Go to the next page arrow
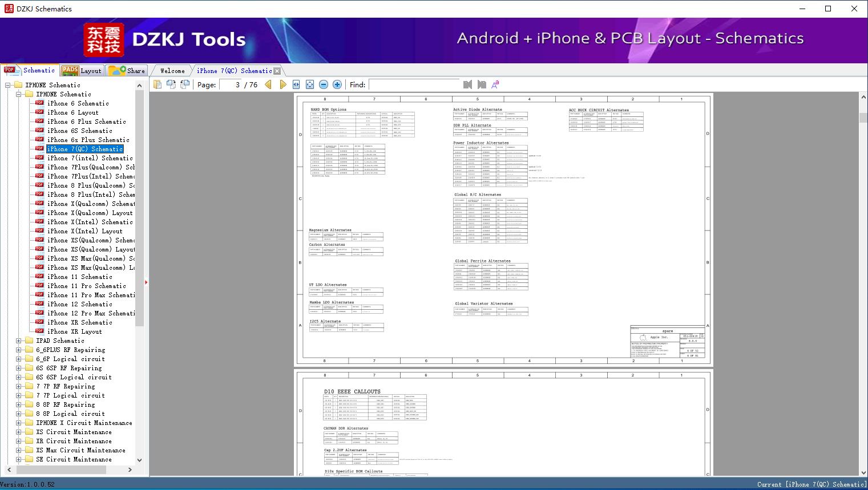868x490 pixels. pyautogui.click(x=282, y=84)
